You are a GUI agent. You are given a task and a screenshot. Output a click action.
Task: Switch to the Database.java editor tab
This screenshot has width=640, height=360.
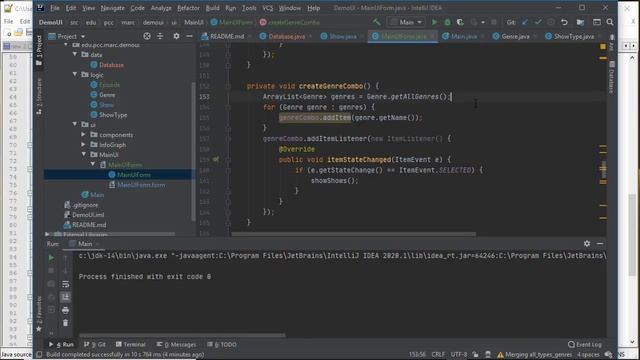tap(287, 36)
